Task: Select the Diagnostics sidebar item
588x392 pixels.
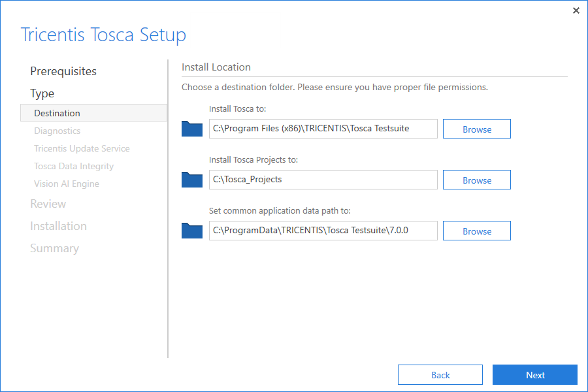Action: click(57, 131)
